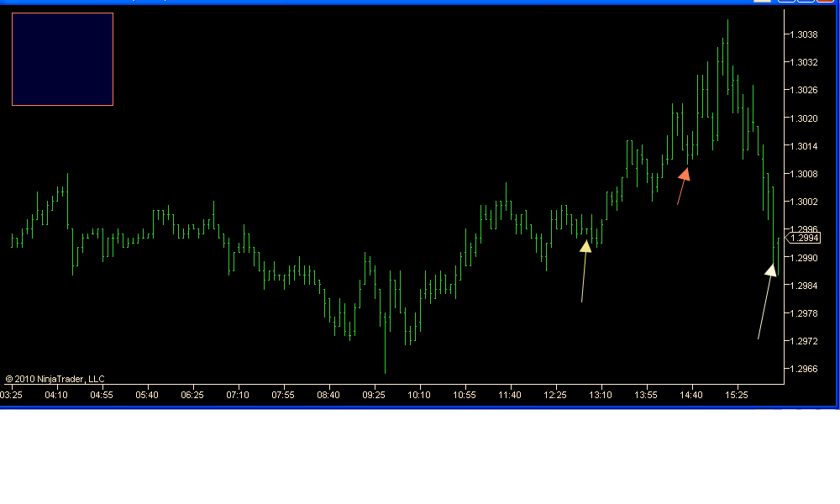
Task: Click the 06:25 time axis label
Action: (x=192, y=396)
